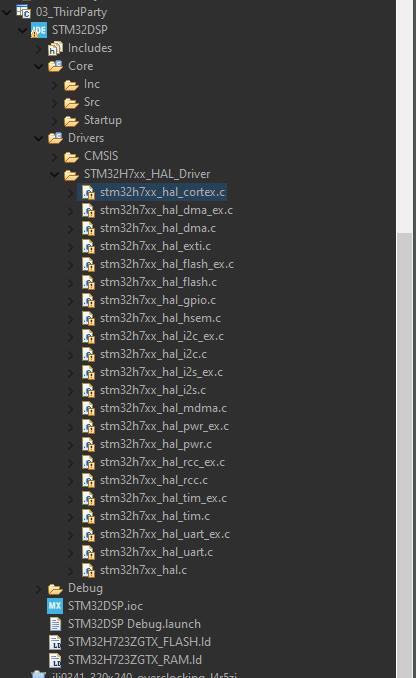Click the STM32DSP project IDE icon

point(38,30)
